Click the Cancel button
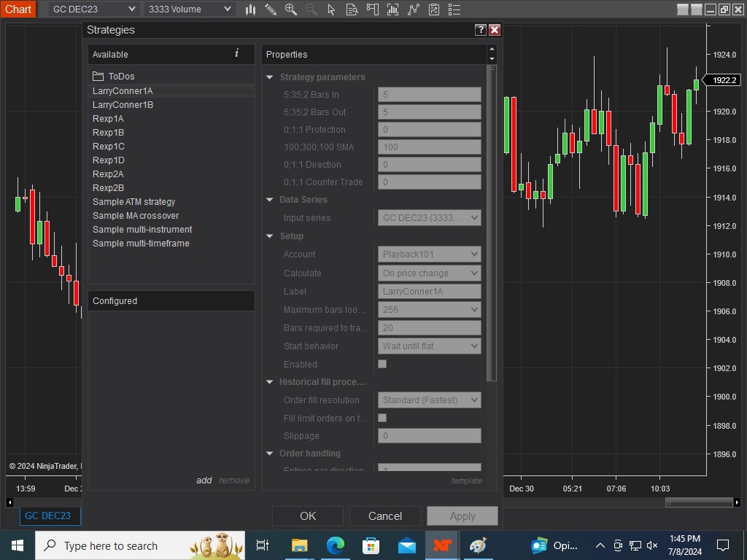This screenshot has height=560, width=747. (x=385, y=516)
